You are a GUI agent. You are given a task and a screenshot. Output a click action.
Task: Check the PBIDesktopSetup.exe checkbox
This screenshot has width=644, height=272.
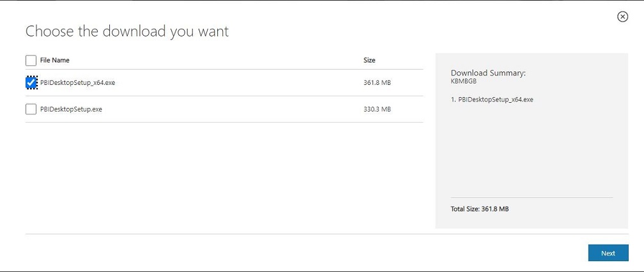[31, 109]
